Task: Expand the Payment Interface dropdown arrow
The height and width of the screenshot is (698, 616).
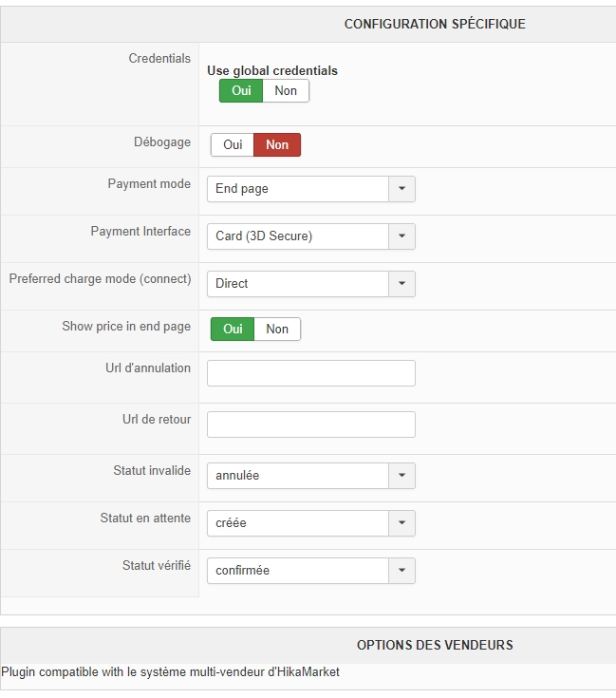Action: pos(401,236)
